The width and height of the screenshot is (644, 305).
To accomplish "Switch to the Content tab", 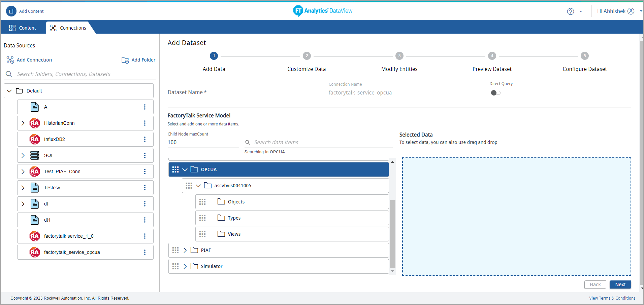I will (23, 28).
